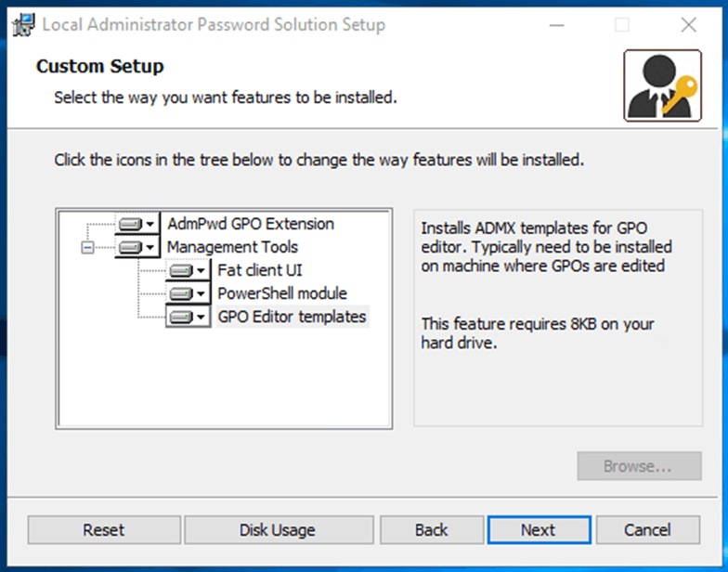Image resolution: width=728 pixels, height=572 pixels.
Task: Select the GPO Editor templates feature
Action: point(292,317)
